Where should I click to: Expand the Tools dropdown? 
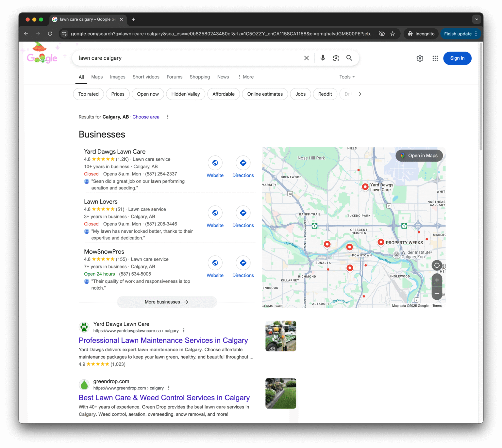(x=347, y=77)
